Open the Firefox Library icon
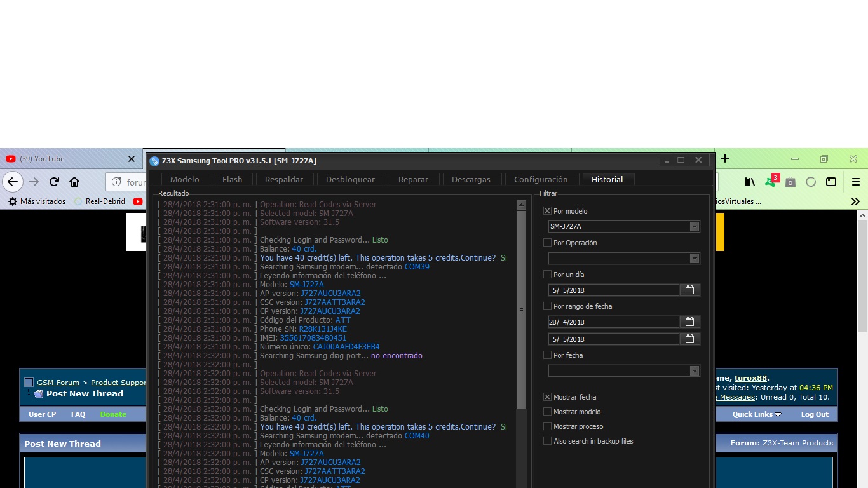The image size is (868, 488). [750, 182]
